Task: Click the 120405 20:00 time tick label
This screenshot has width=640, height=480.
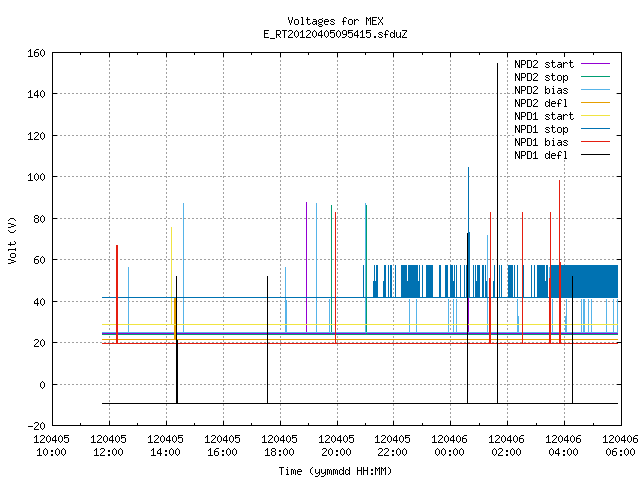Action: (336, 446)
